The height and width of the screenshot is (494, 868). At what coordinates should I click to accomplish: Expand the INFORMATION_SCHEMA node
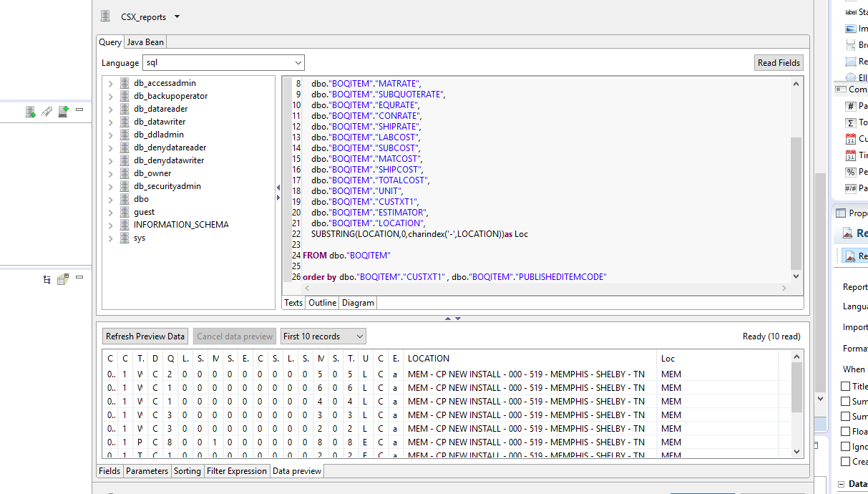[110, 225]
